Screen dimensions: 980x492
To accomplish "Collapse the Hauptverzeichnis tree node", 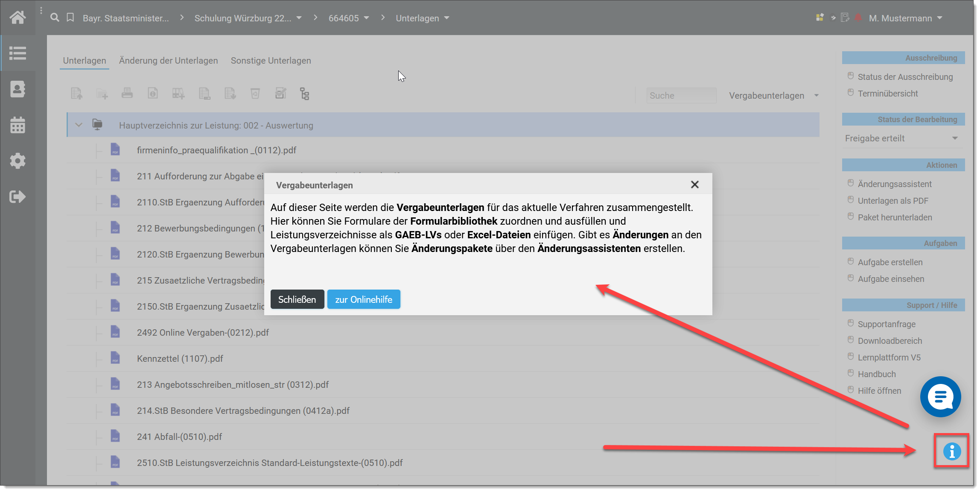I will (x=79, y=125).
